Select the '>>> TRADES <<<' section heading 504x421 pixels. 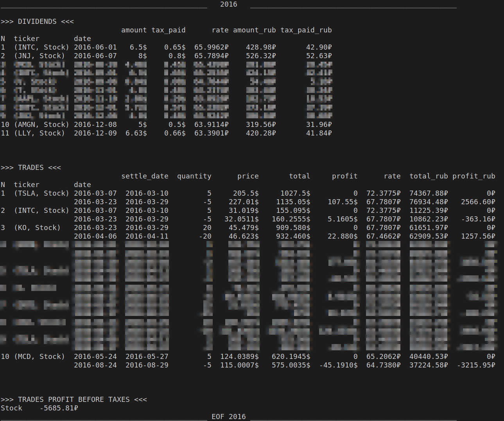click(31, 168)
